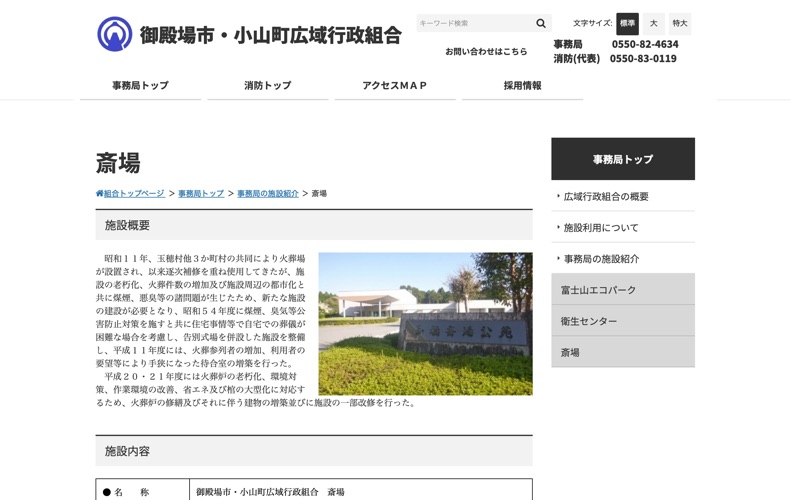The image size is (800, 500).
Task: Open 消防トップ navigation item
Action: (x=268, y=85)
